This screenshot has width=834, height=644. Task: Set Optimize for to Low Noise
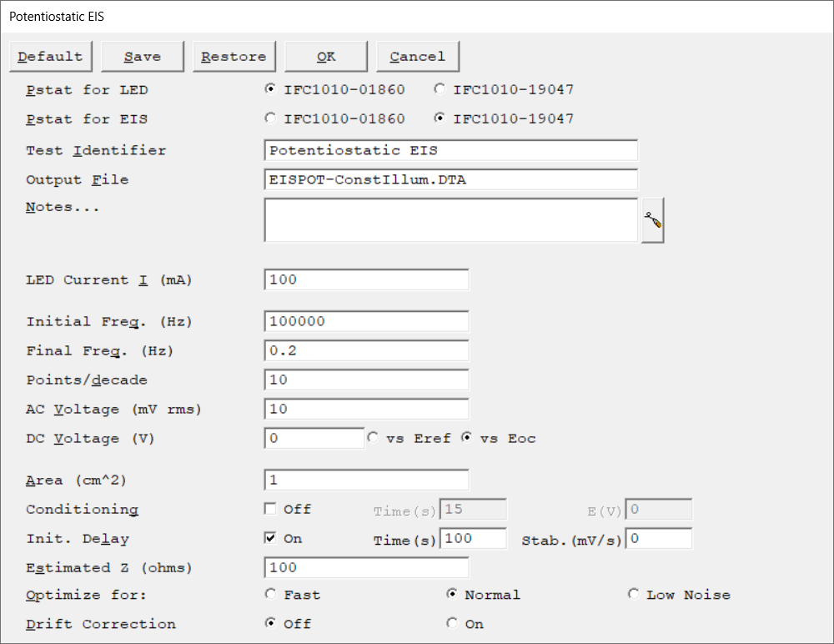(x=633, y=595)
